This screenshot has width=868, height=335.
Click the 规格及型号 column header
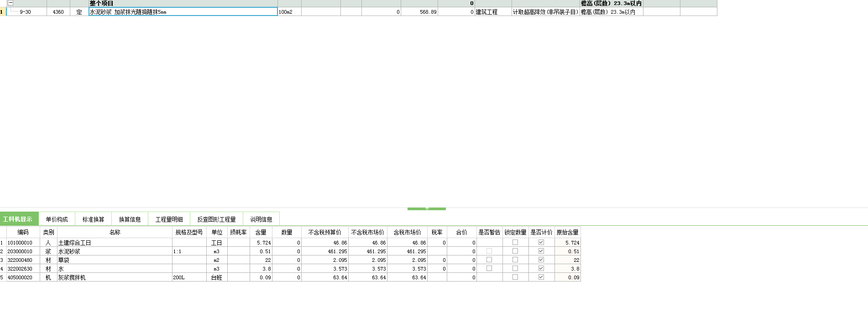click(x=189, y=232)
